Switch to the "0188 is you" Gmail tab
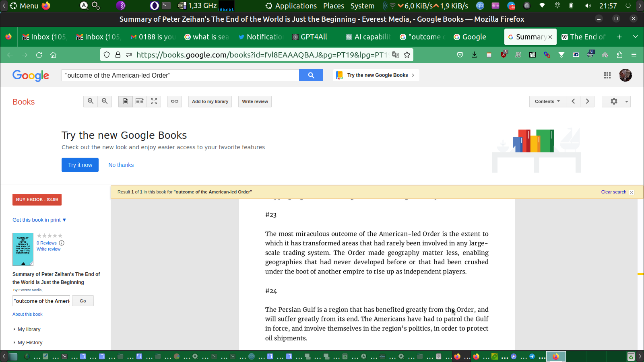Viewport: 644px width, 362px height. click(153, 37)
